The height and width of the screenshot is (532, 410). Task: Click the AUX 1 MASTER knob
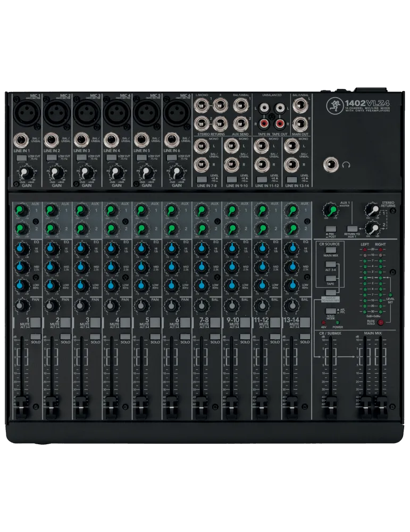click(x=330, y=210)
